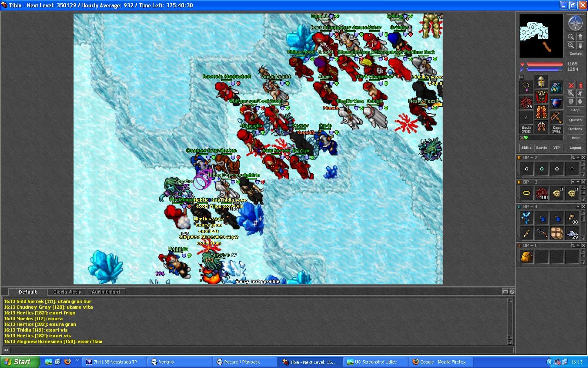Select the red legs slot
588x368 pixels.
click(541, 112)
